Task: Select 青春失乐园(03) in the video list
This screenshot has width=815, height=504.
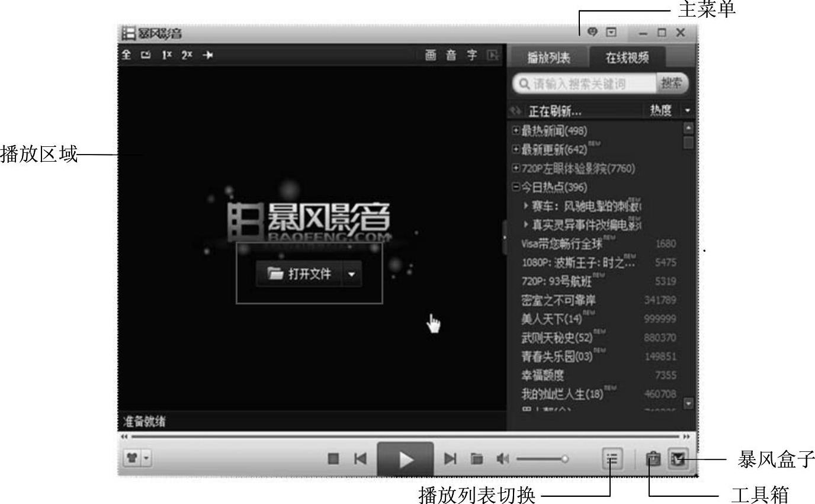Action: click(557, 357)
